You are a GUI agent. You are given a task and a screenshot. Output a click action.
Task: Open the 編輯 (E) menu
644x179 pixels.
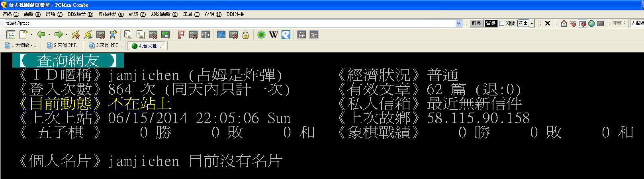click(x=32, y=14)
